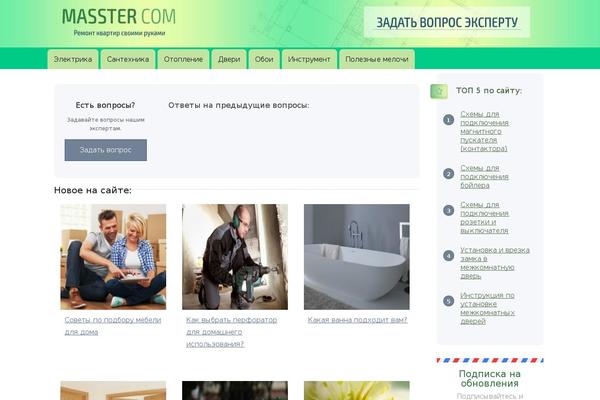Switch to the Обои tab
Viewport: 600px width, 400px height.
(264, 59)
